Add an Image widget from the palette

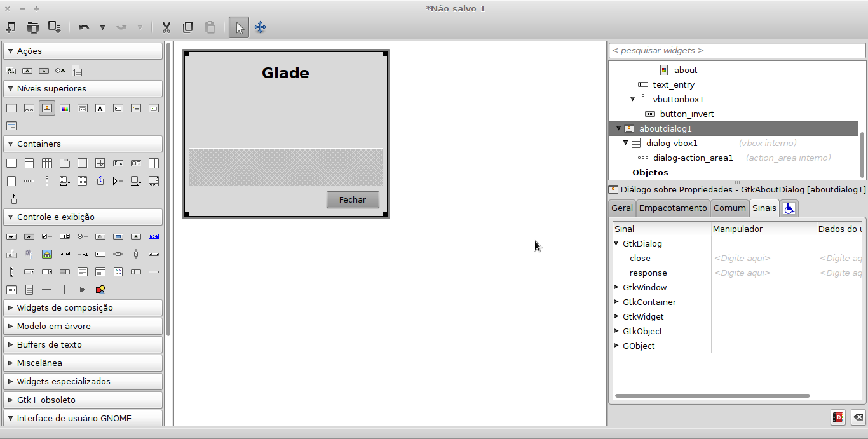tap(47, 254)
